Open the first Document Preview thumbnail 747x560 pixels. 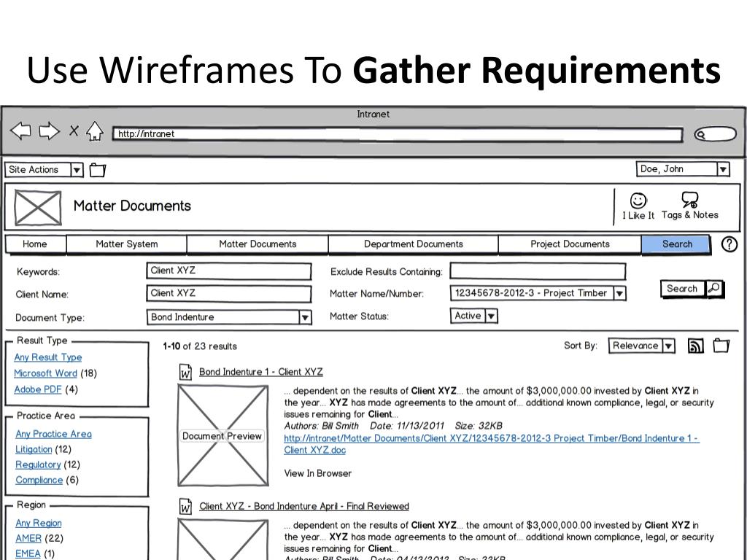(x=223, y=436)
